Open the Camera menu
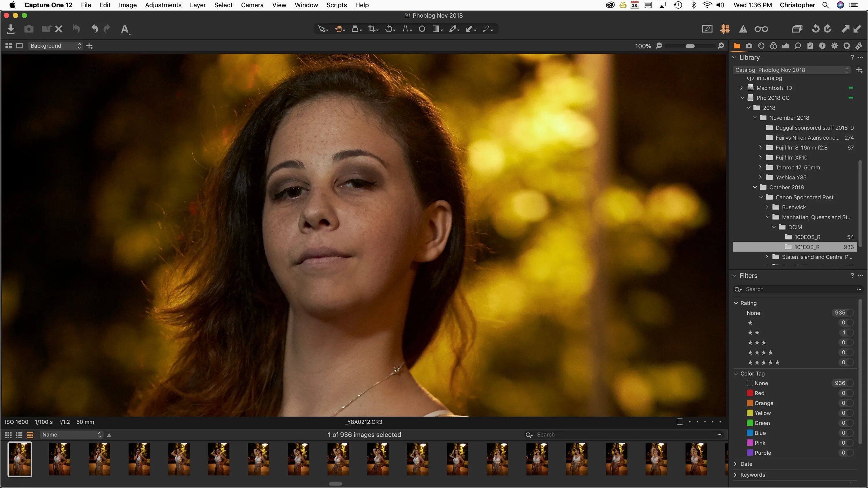 252,5
